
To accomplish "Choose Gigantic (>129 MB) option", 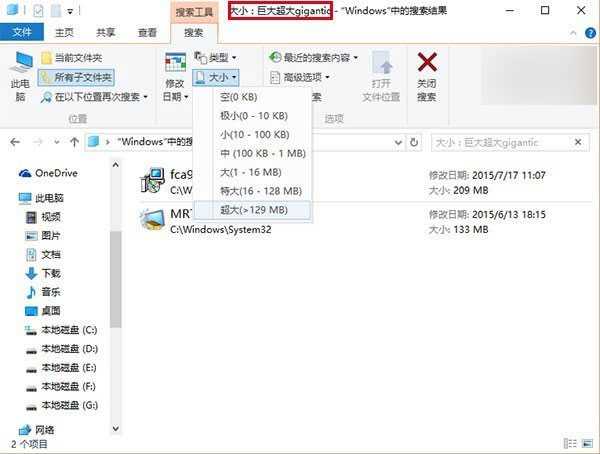I will tap(253, 210).
